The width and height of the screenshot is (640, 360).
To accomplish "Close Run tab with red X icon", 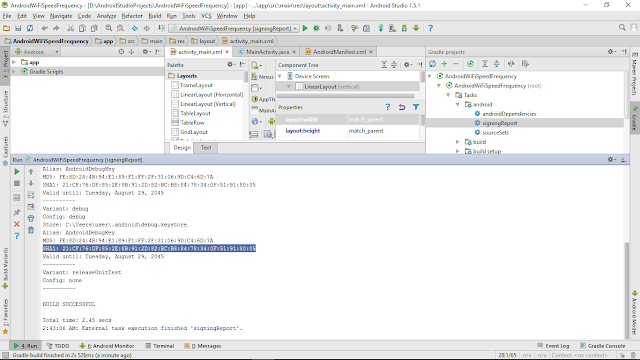I will (x=17, y=224).
